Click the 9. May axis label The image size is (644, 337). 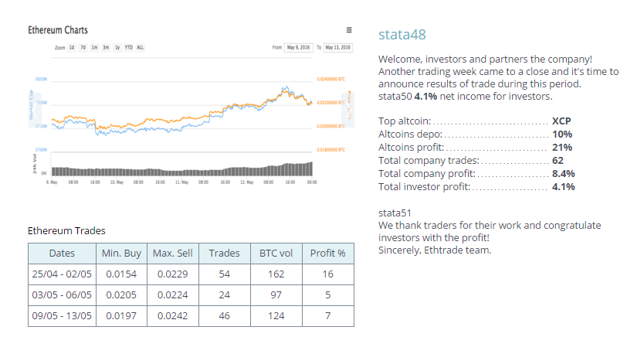pyautogui.click(x=52, y=182)
